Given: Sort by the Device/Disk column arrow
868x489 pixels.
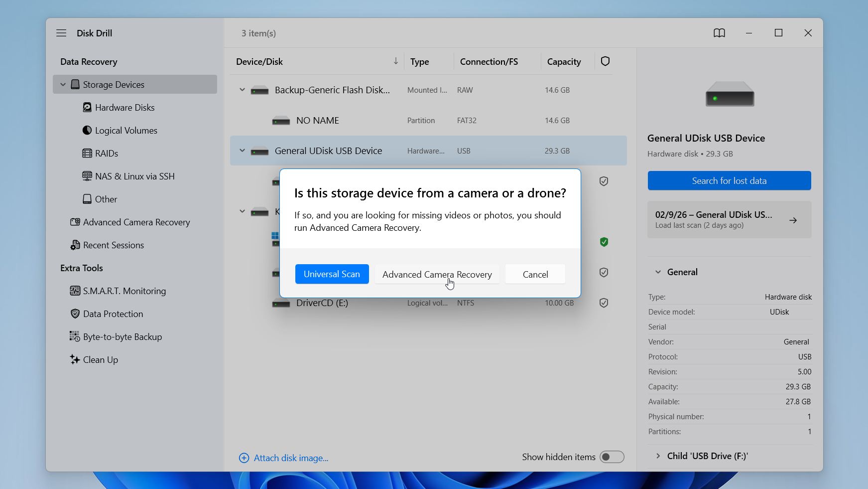Looking at the screenshot, I should (396, 61).
